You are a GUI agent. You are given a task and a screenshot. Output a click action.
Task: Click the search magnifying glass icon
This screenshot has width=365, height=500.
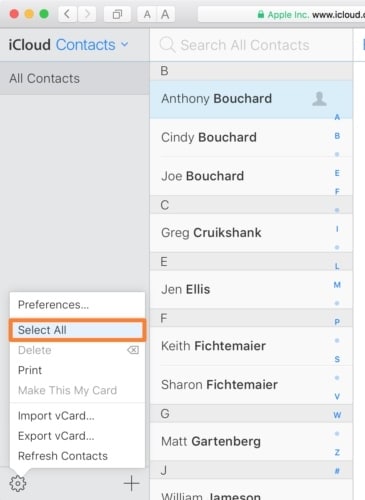tap(167, 45)
